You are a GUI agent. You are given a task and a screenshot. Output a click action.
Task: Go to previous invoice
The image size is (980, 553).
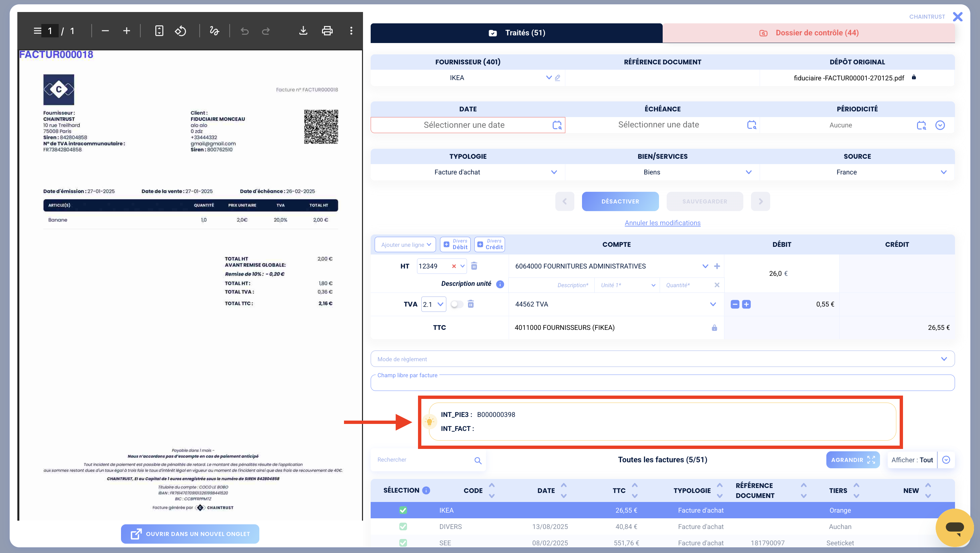click(565, 201)
